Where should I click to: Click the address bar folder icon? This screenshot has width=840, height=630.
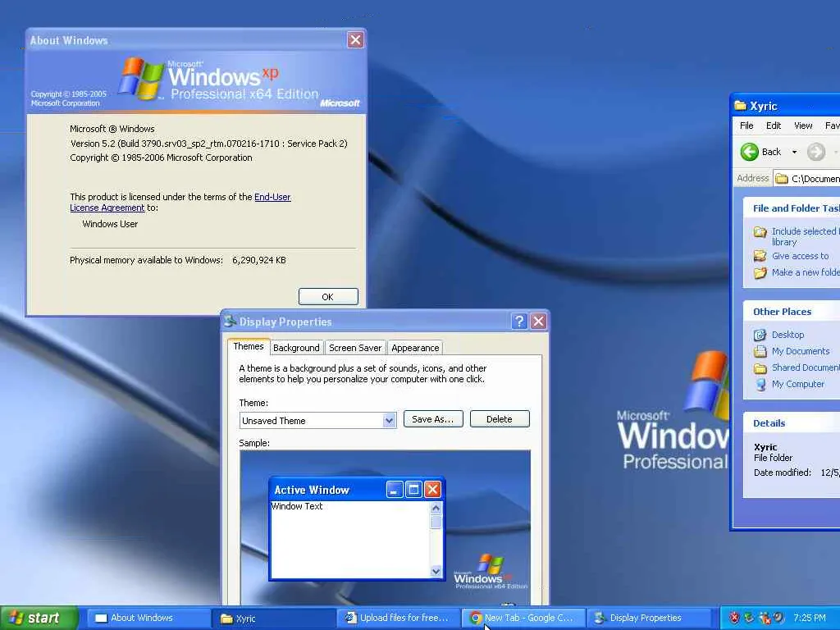click(x=782, y=178)
